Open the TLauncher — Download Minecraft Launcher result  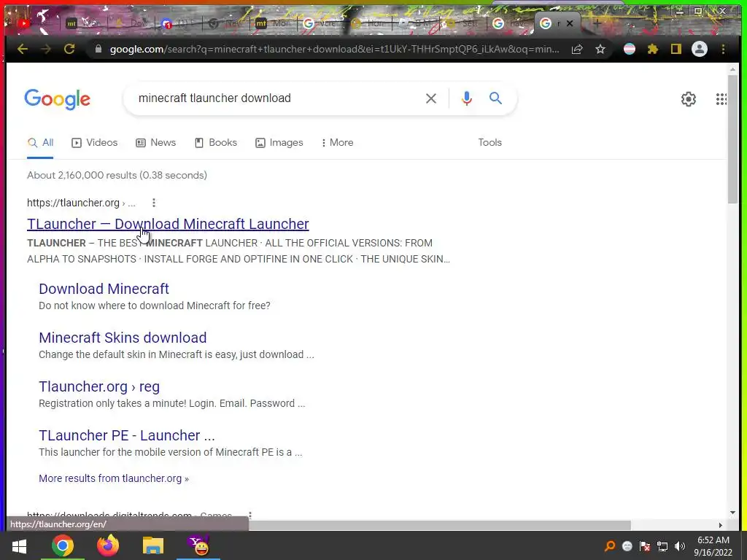tap(168, 224)
